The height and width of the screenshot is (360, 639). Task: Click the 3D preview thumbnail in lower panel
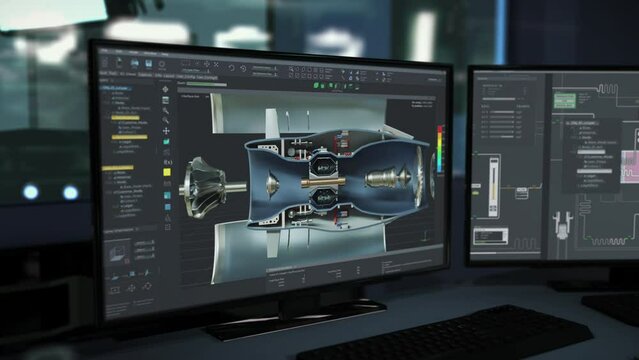pyautogui.click(x=118, y=253)
